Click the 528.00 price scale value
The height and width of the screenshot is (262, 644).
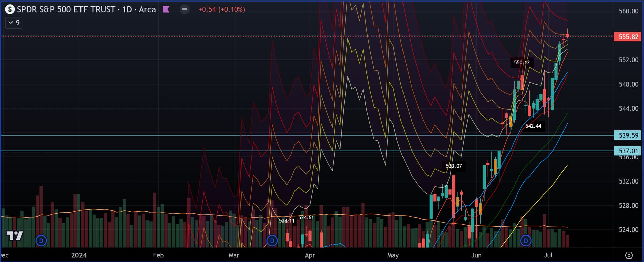coord(629,205)
